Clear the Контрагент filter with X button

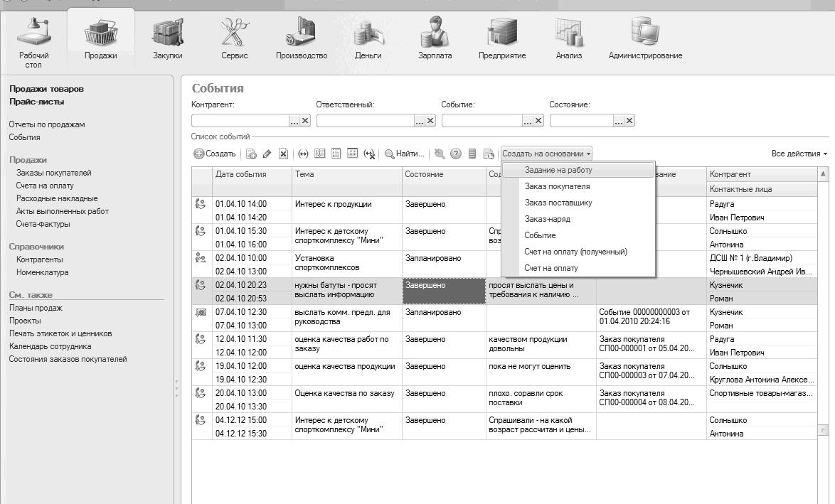click(305, 121)
